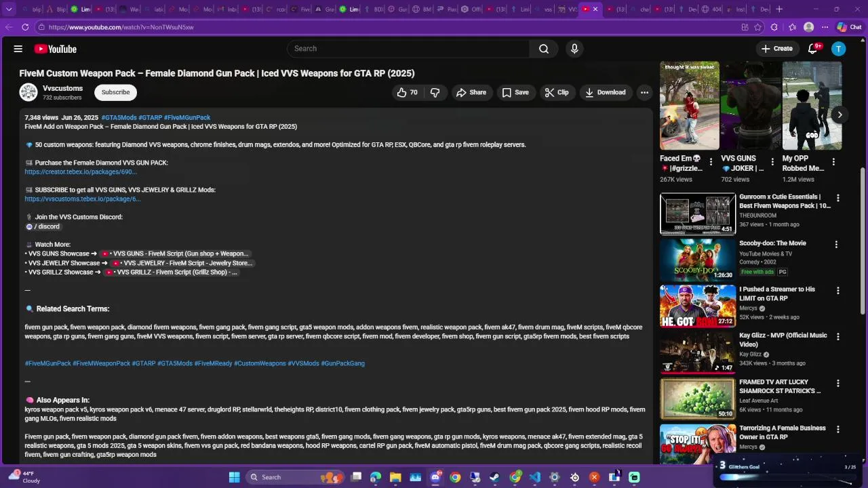Open Discord from the taskbar
Viewport: 868px width, 488px height.
tap(435, 477)
